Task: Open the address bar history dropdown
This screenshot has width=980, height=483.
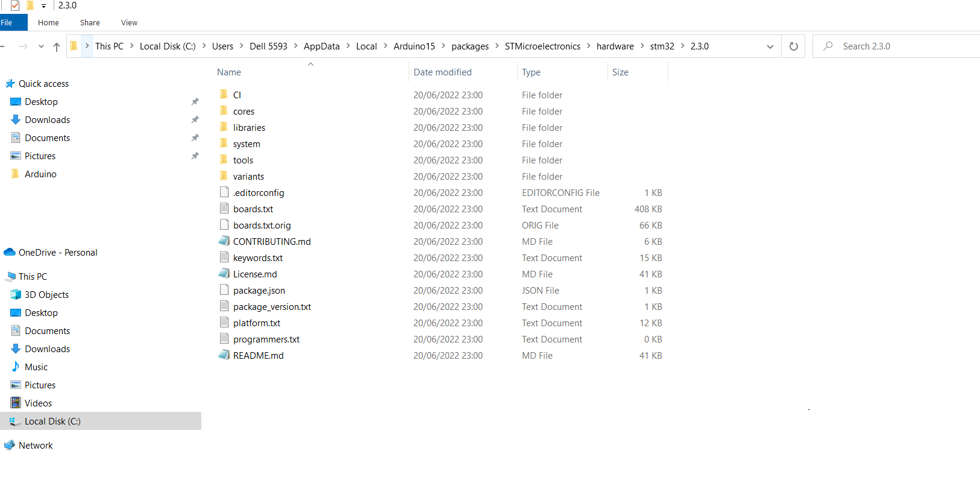Action: (x=770, y=46)
